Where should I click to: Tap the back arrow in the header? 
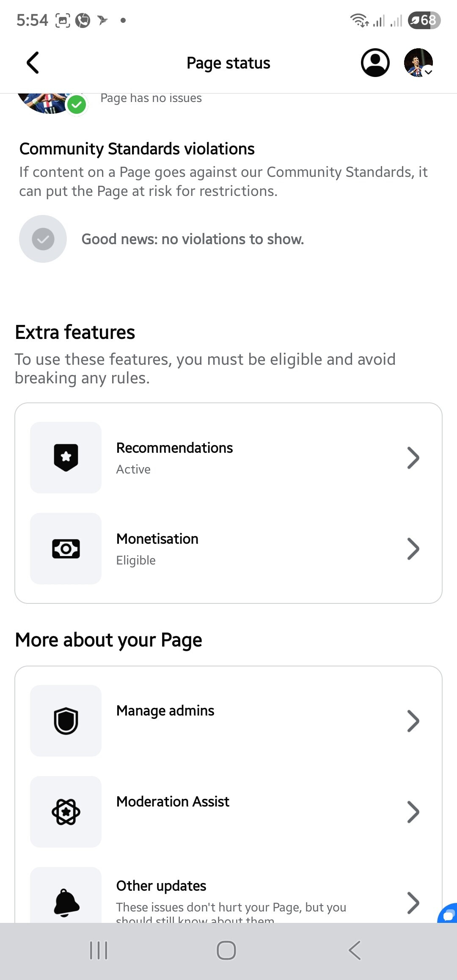coord(33,63)
